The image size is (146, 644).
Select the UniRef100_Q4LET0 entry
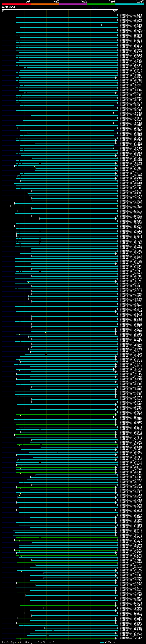click(131, 633)
